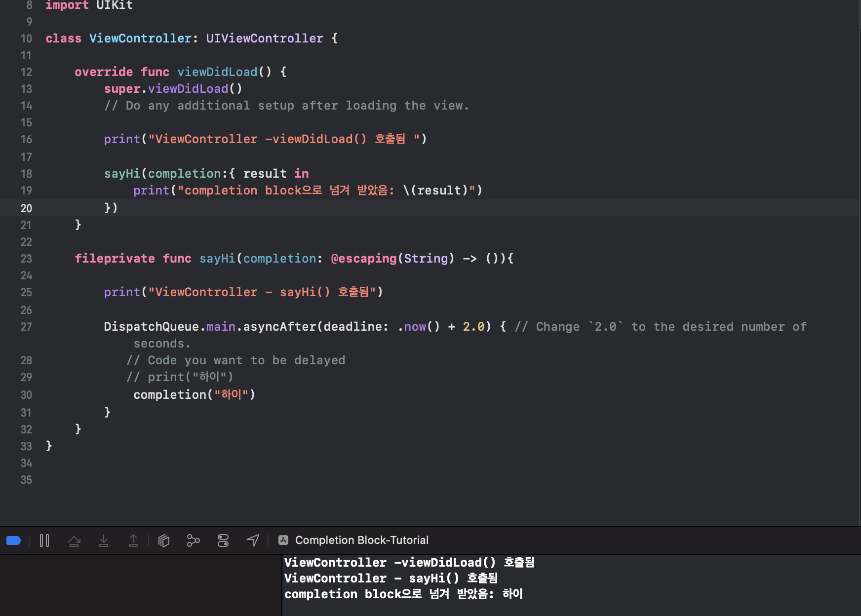Click 'asyncAfter' method call

point(279,327)
